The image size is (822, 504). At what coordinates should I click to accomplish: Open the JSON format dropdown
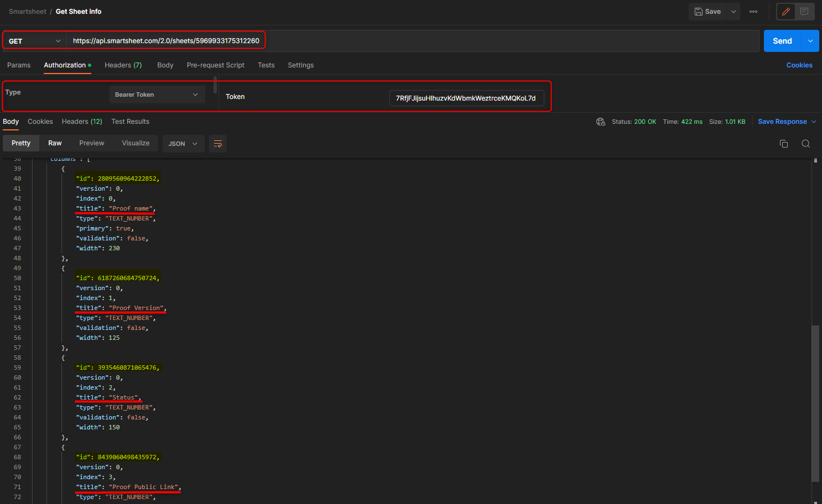[183, 144]
